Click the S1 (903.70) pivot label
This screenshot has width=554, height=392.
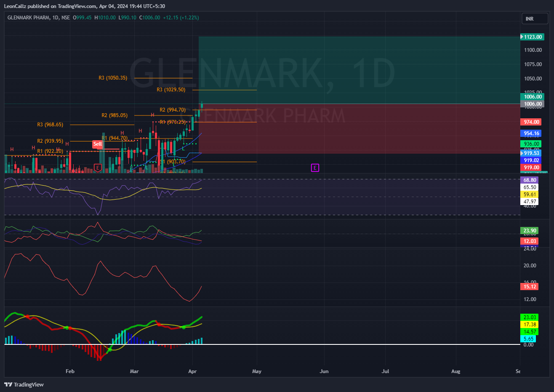[x=173, y=162]
